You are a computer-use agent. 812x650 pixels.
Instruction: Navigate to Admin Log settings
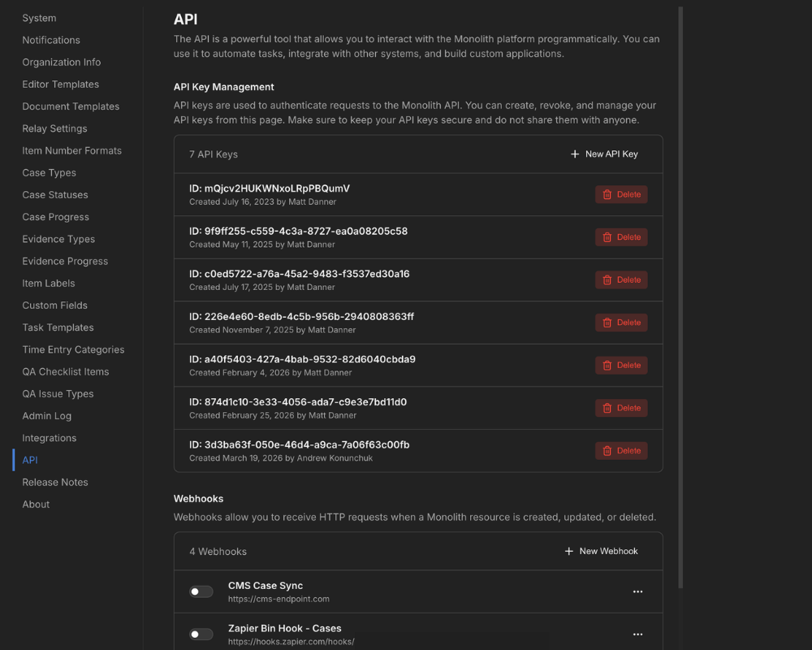[x=48, y=415]
